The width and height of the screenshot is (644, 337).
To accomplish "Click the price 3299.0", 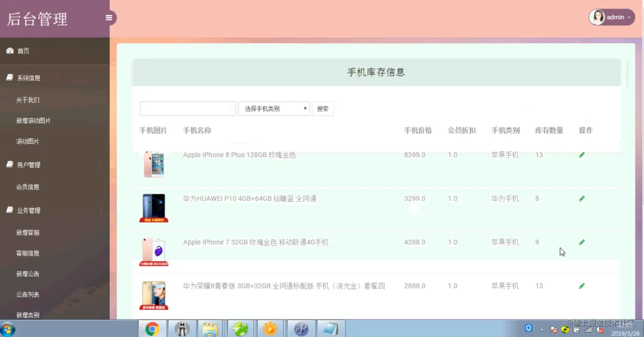I will click(x=415, y=199).
